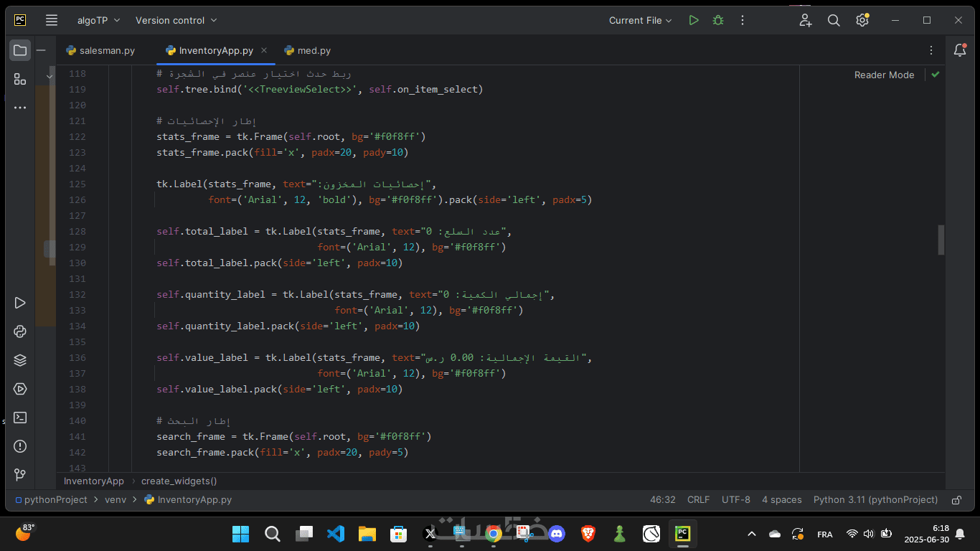The image size is (980, 551).
Task: Select the Python 3.11 interpreter widget
Action: coord(875,500)
